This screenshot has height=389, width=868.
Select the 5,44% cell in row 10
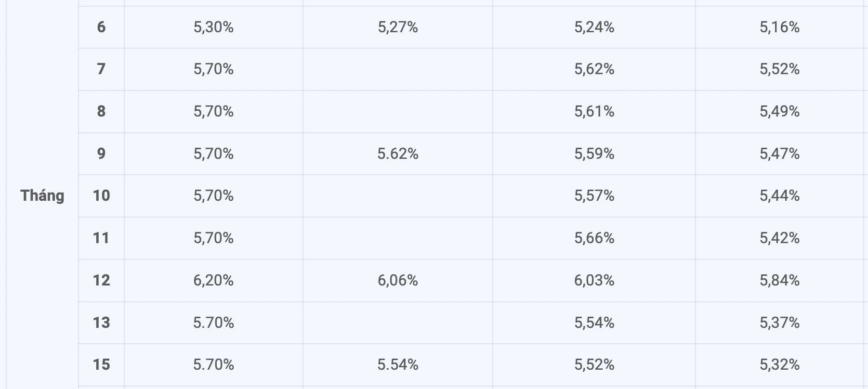pos(779,195)
